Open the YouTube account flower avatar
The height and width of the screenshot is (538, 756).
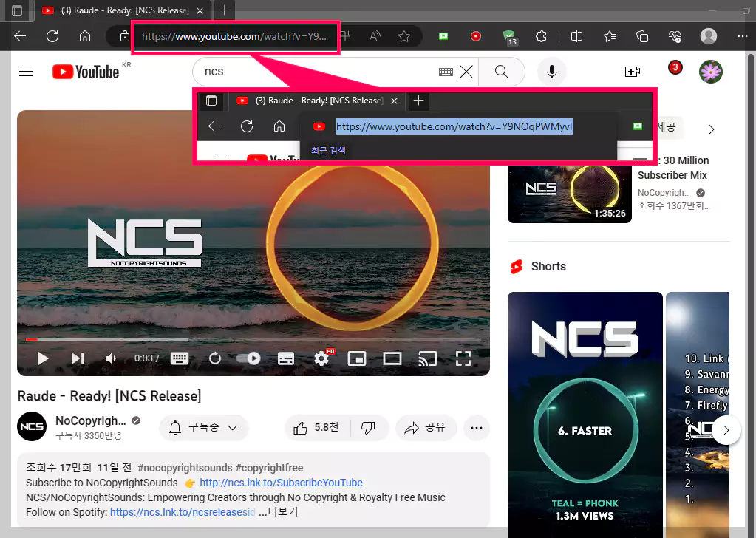(711, 72)
